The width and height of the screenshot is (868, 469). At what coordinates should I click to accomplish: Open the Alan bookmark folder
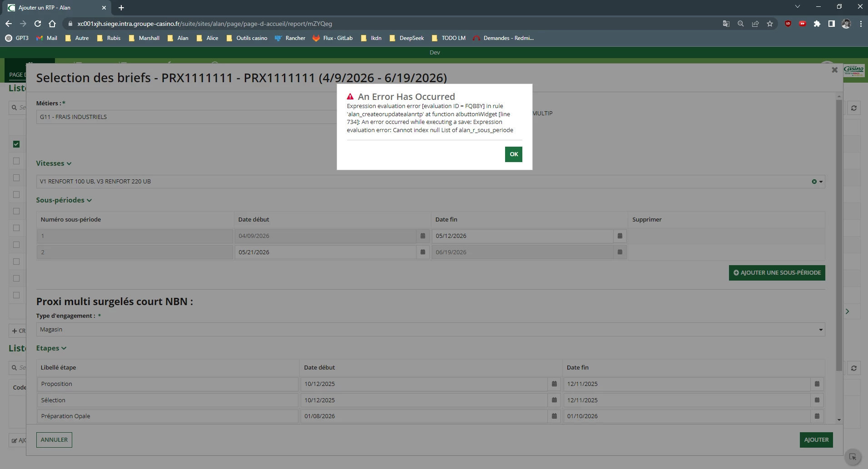[178, 38]
